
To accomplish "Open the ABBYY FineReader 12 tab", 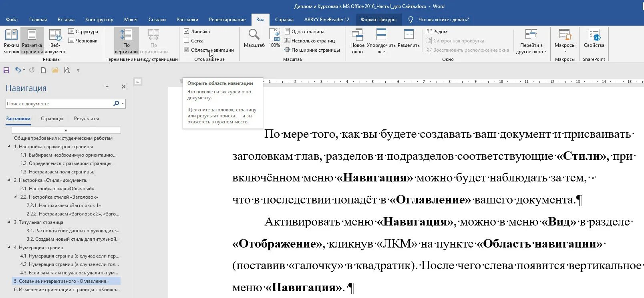I will tap(327, 19).
